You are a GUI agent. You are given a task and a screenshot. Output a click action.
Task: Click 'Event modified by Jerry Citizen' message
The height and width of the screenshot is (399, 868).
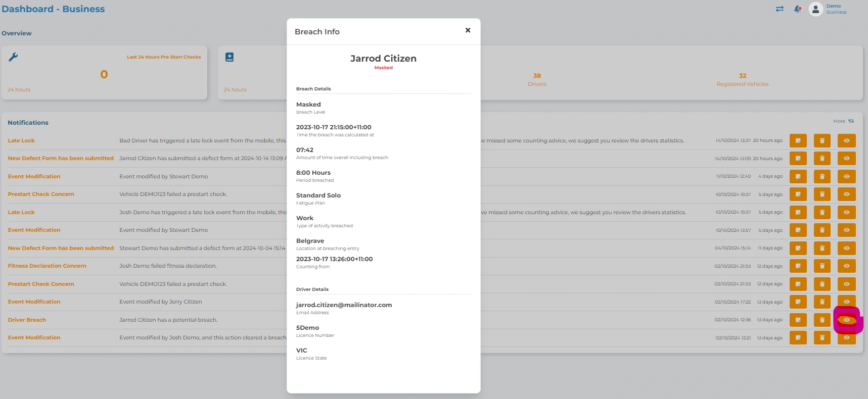(161, 302)
